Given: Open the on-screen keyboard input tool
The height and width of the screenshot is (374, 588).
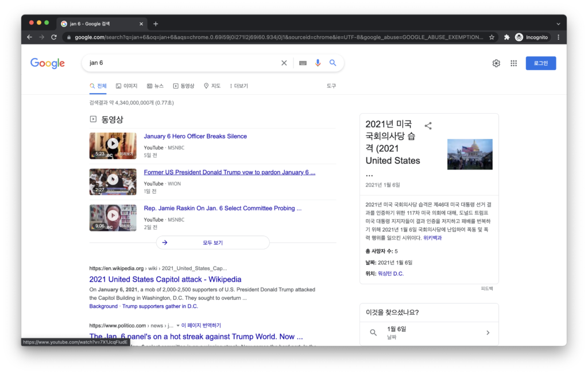Looking at the screenshot, I should (x=303, y=63).
